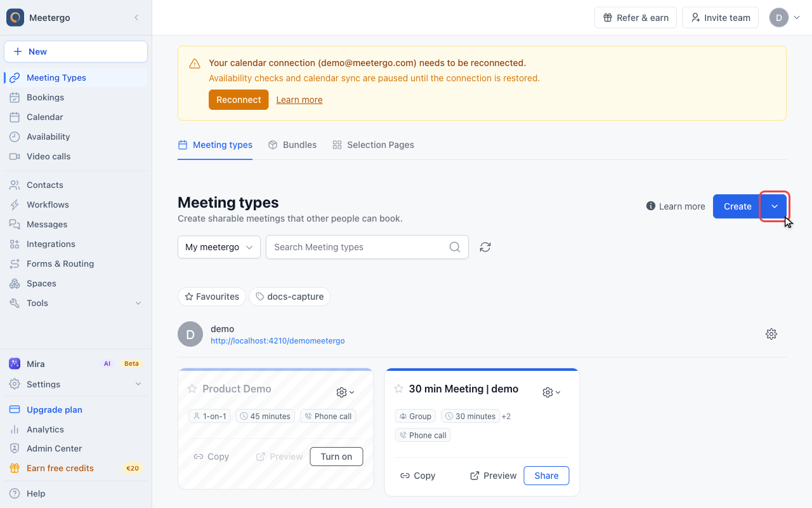The height and width of the screenshot is (508, 812).
Task: Click the Group tag
Action: 416,417
